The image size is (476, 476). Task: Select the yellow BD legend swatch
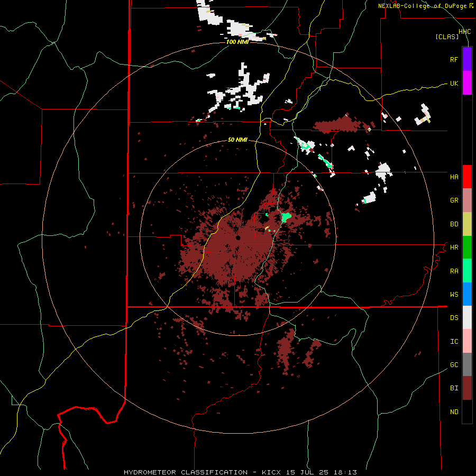click(x=467, y=224)
